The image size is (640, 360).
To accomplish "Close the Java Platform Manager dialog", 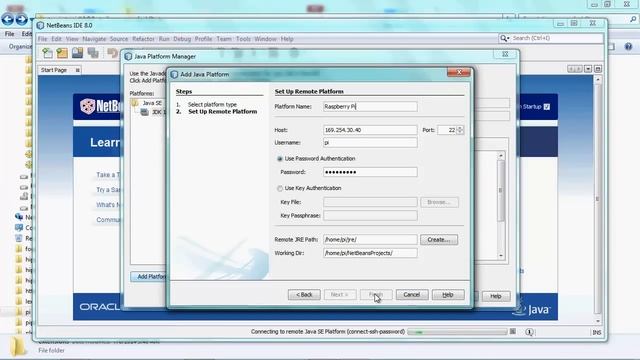I will point(505,54).
